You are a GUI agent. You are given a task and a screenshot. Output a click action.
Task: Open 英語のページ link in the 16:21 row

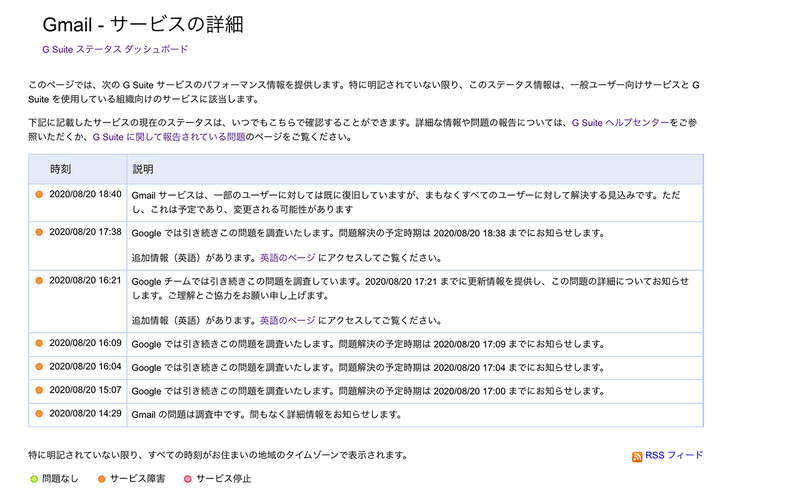[288, 320]
